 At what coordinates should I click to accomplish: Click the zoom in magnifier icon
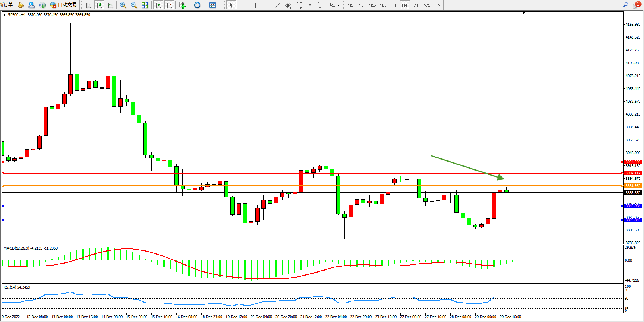click(x=123, y=5)
